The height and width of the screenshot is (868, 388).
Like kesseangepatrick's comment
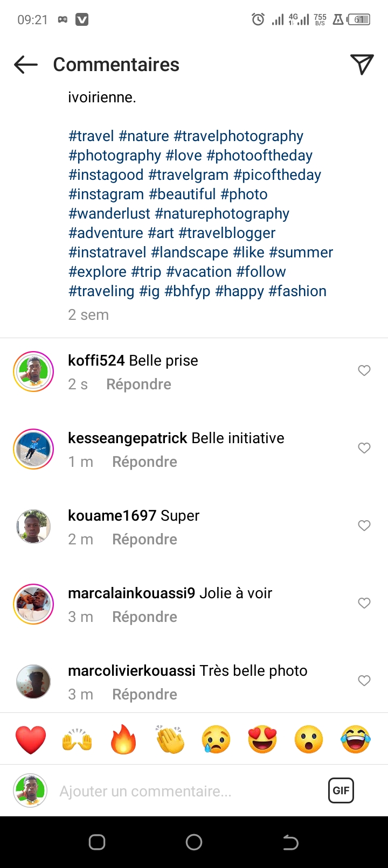click(364, 448)
